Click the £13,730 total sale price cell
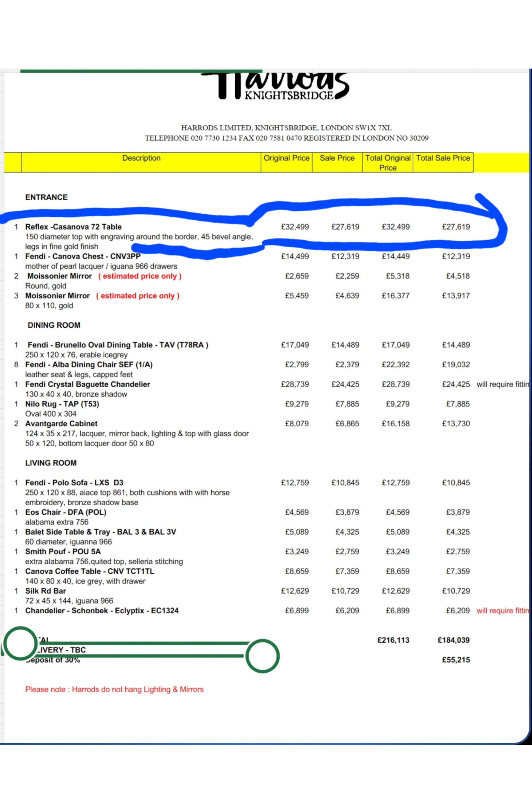The height and width of the screenshot is (798, 532). point(456,424)
